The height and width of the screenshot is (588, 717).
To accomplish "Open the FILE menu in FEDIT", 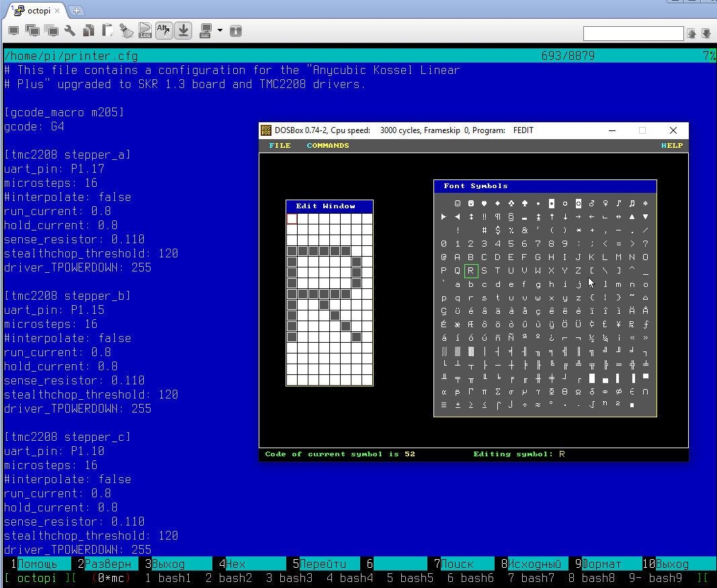I will (280, 145).
